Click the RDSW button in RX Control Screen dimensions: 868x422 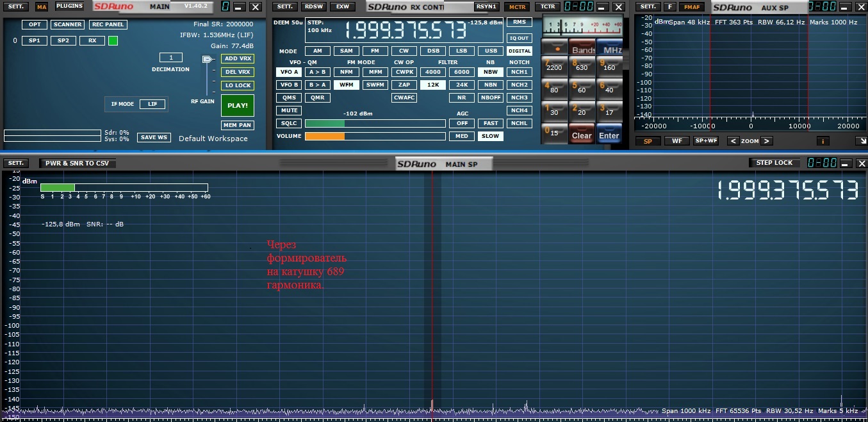click(314, 6)
